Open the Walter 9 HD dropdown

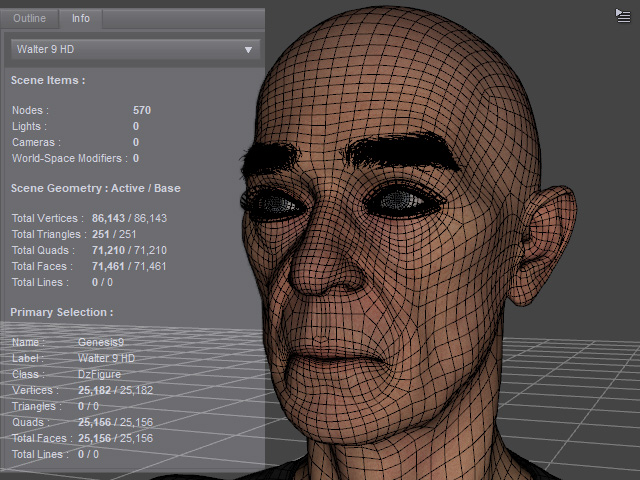[x=135, y=49]
